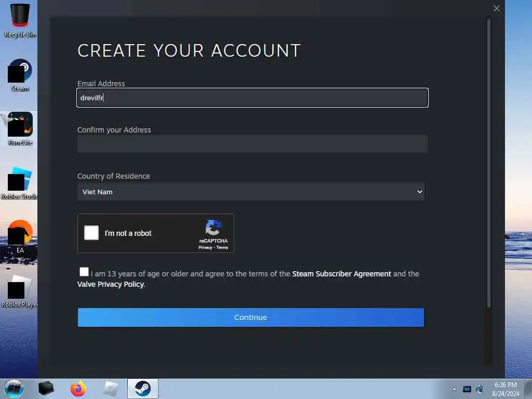Click the Continue button
532x399 pixels.
point(251,317)
